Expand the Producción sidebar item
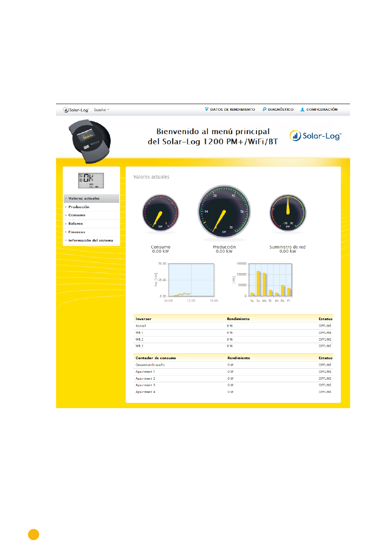The width and height of the screenshot is (392, 555). [79, 207]
